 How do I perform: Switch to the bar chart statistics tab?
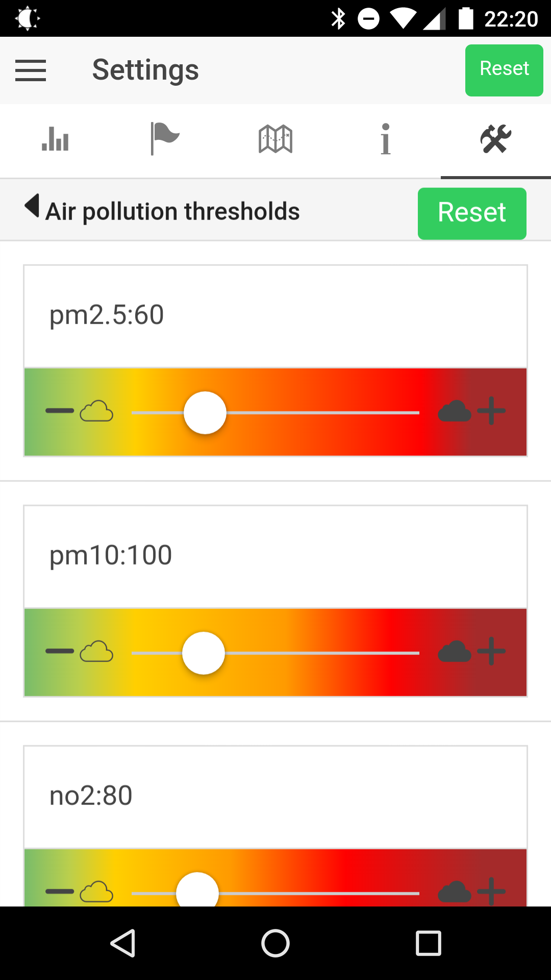click(x=55, y=139)
